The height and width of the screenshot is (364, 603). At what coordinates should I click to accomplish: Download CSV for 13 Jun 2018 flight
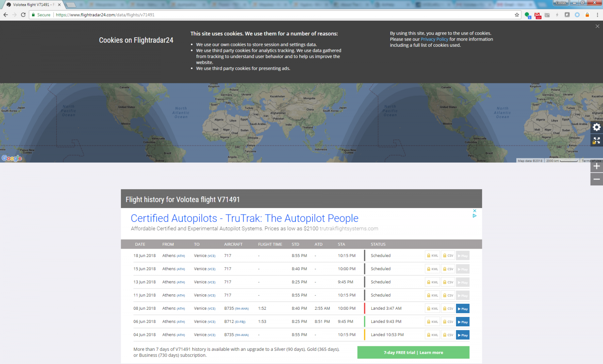448,282
